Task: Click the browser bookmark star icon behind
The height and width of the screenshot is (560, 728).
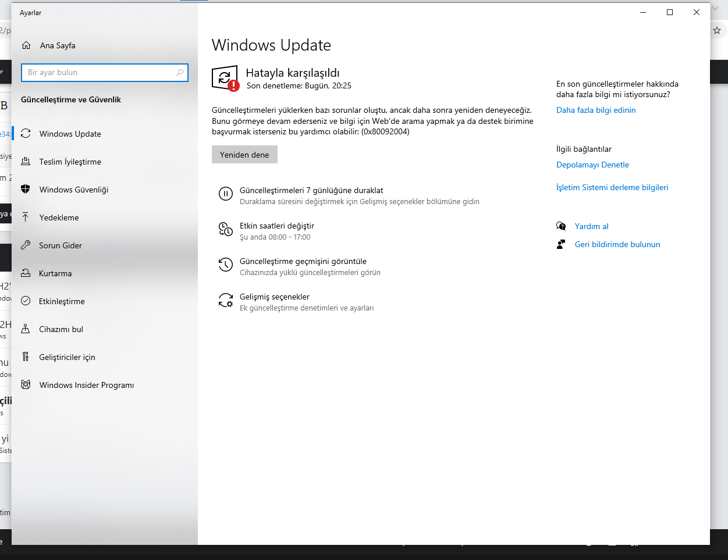Action: tap(717, 30)
